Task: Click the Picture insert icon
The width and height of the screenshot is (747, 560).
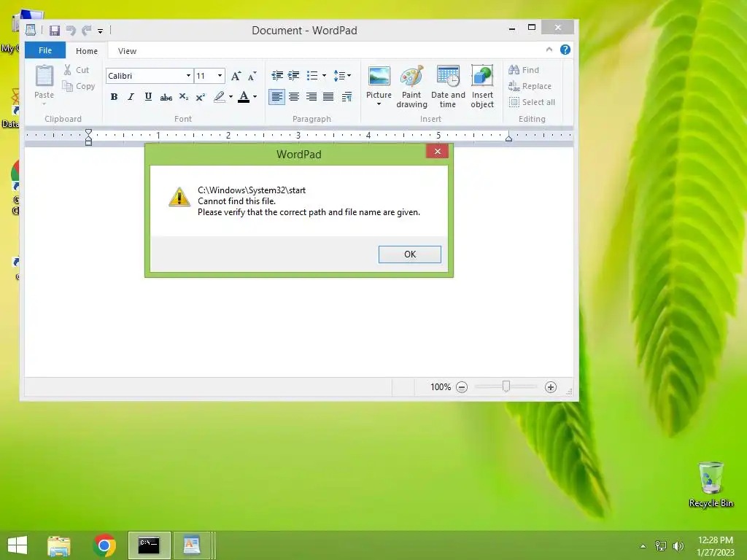Action: tap(379, 77)
